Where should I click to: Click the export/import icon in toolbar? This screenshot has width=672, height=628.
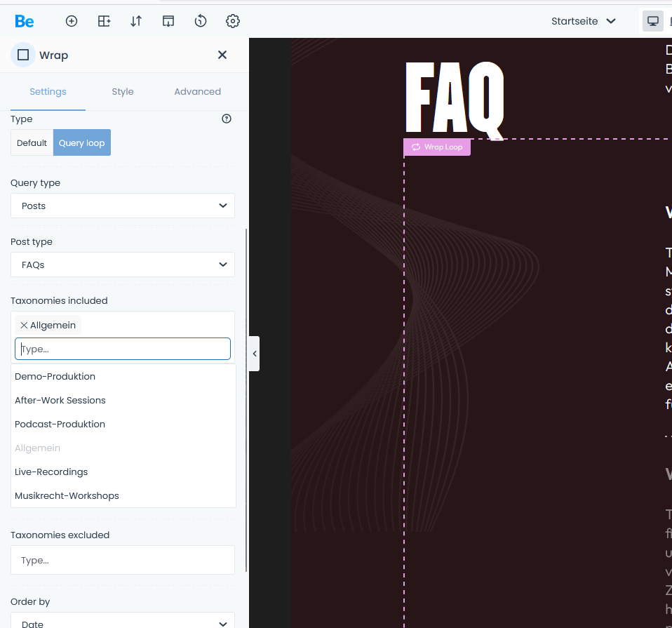(x=168, y=21)
